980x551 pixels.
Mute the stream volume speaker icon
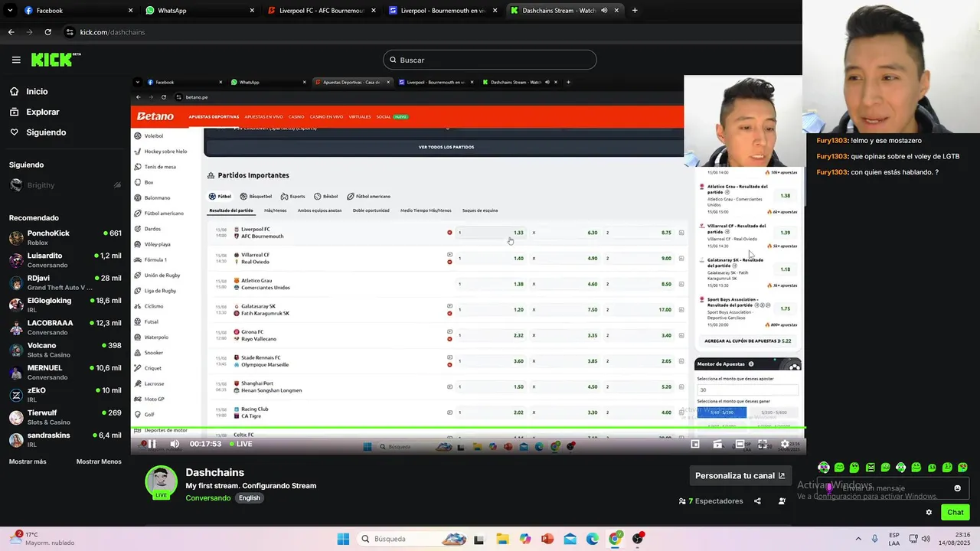(x=175, y=444)
